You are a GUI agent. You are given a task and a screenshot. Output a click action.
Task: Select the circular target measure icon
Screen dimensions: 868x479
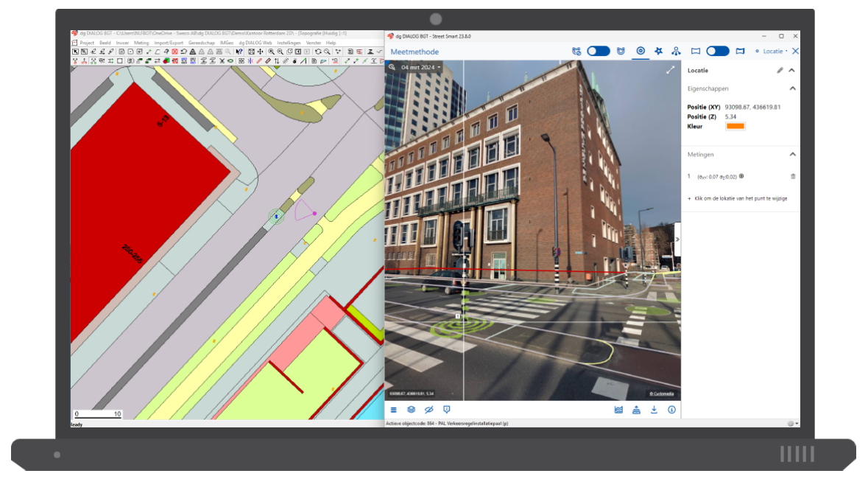pos(641,51)
